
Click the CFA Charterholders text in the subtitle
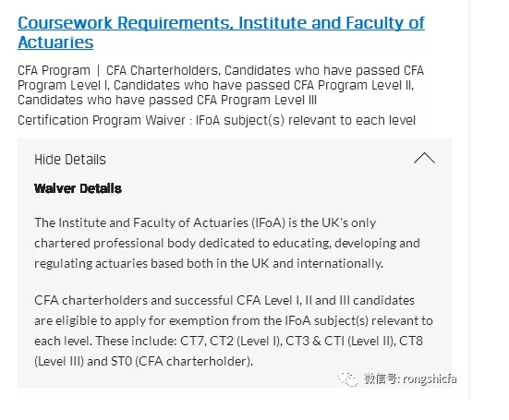click(163, 70)
